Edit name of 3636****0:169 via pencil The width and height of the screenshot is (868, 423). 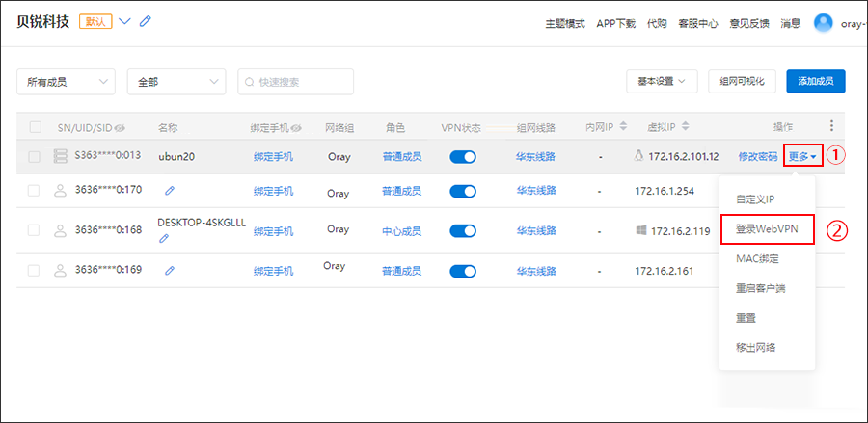(x=170, y=271)
